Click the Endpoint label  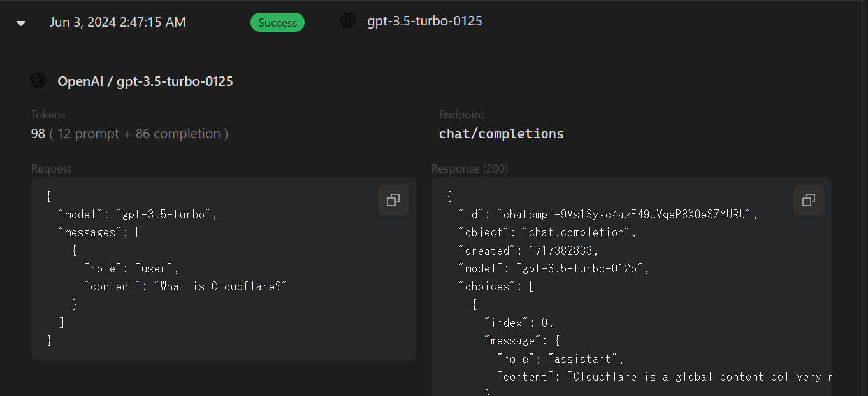461,115
